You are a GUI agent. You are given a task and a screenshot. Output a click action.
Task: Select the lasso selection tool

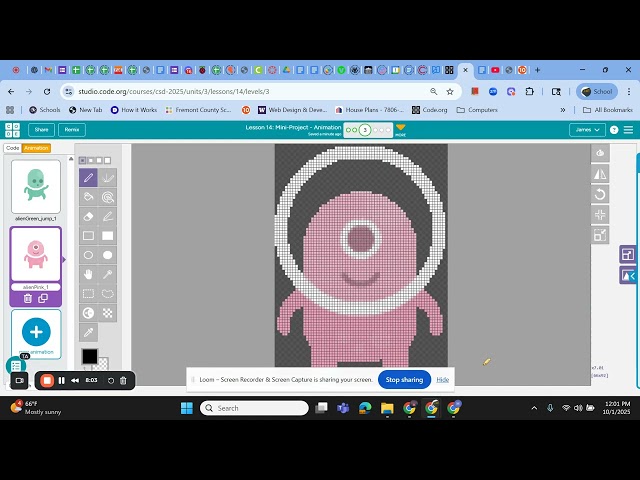107,293
